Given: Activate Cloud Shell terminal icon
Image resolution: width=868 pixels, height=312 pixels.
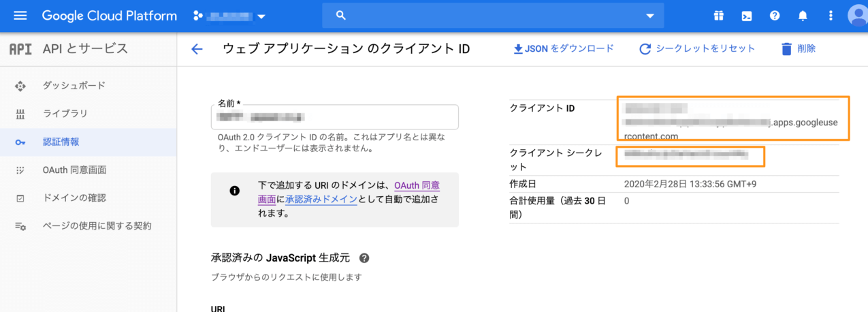Looking at the screenshot, I should tap(746, 16).
